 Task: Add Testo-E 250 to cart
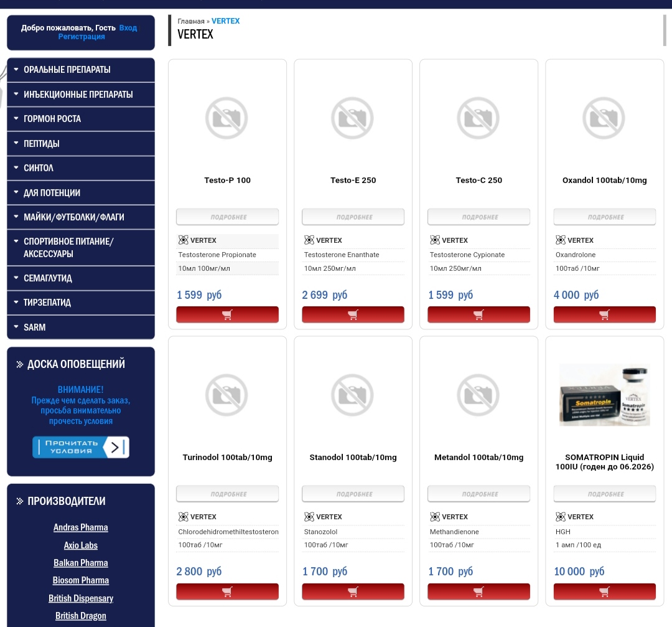[353, 314]
